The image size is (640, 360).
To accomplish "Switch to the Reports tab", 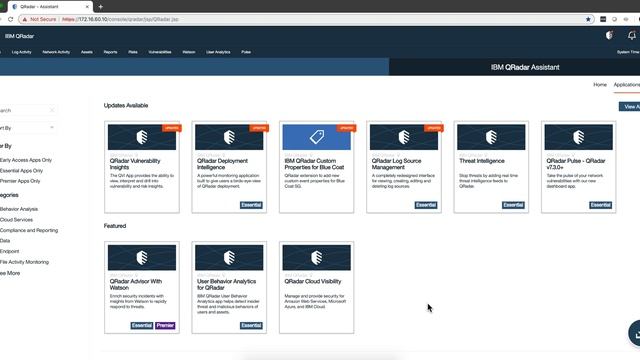I will (x=110, y=52).
